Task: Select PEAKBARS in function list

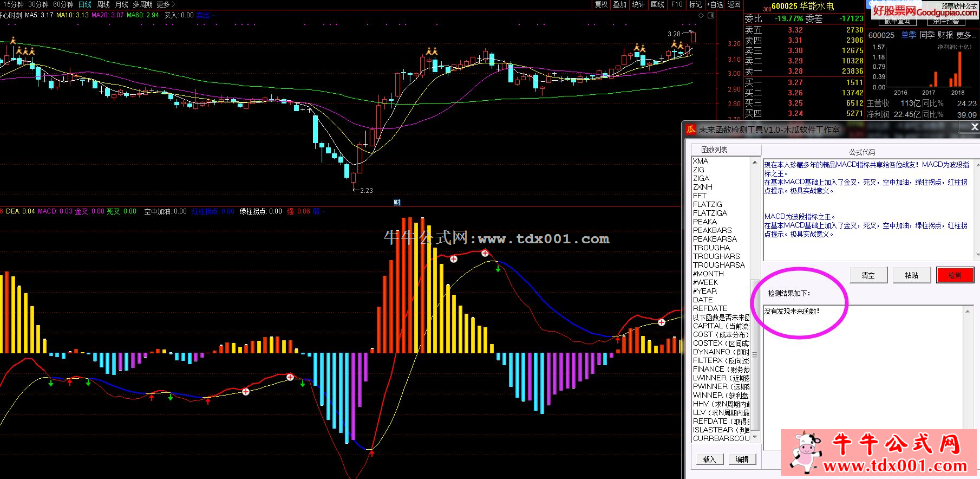Action: (x=713, y=230)
